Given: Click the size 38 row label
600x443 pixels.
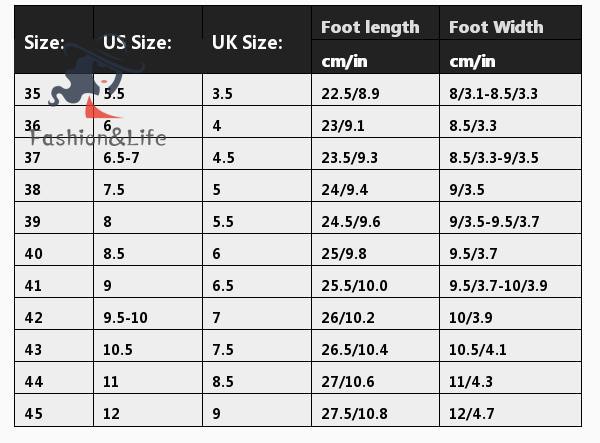Looking at the screenshot, I should point(33,190).
